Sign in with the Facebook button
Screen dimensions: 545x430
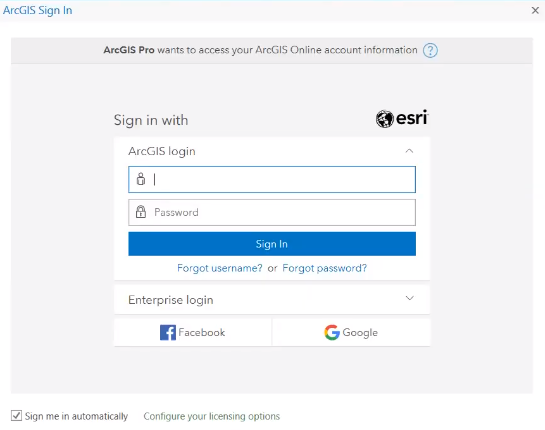[193, 333]
